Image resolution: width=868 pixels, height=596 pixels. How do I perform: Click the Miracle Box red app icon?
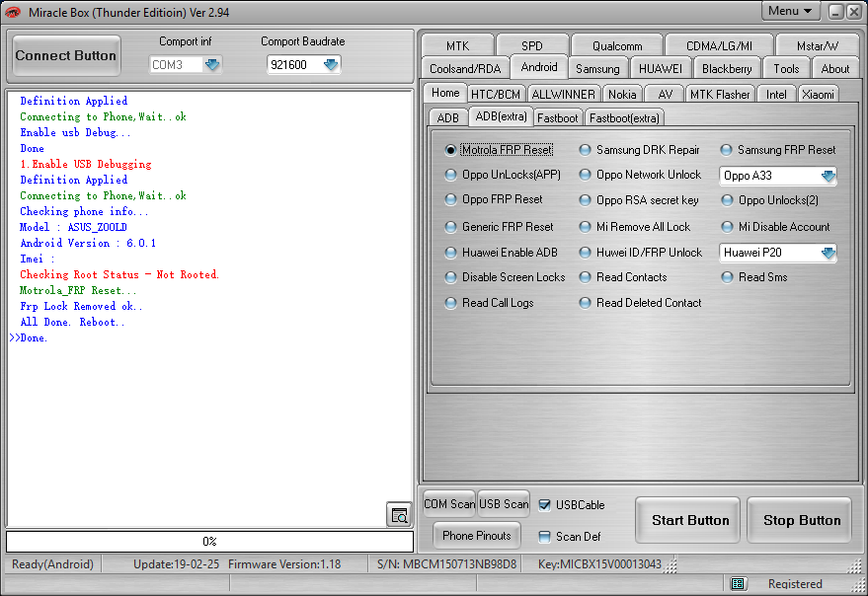[12, 12]
